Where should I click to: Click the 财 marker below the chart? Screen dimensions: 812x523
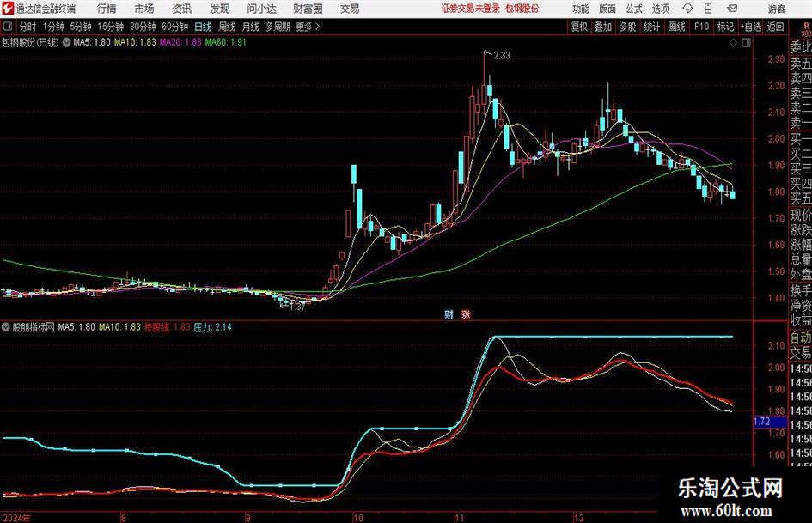tap(449, 313)
